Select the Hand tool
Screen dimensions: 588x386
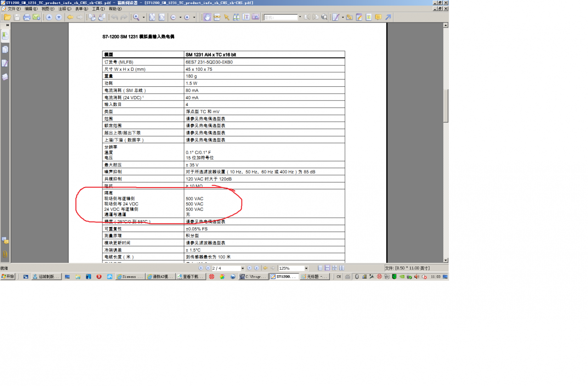pos(207,17)
